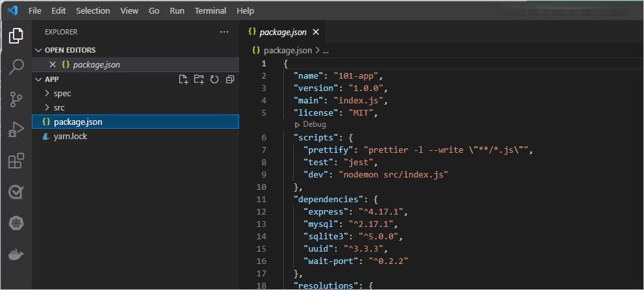Screen dimensions: 644x290
Task: Click the "mysql" dependency key
Action: tap(321, 224)
